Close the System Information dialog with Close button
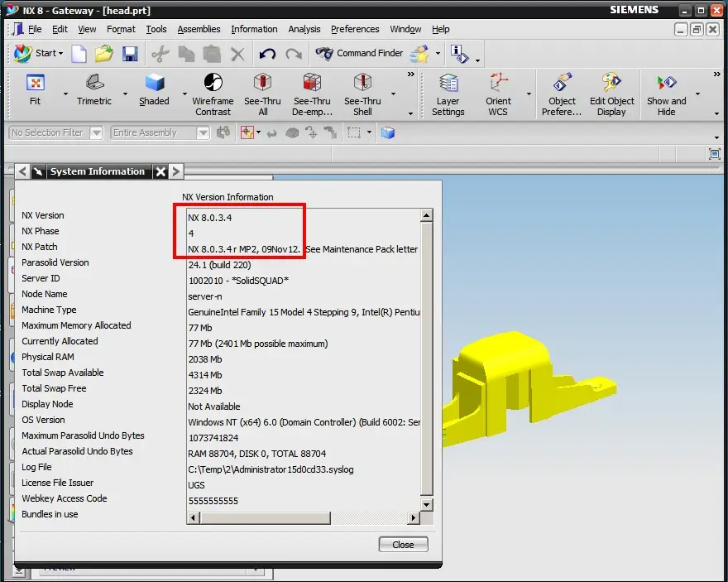This screenshot has width=728, height=582. (403, 545)
